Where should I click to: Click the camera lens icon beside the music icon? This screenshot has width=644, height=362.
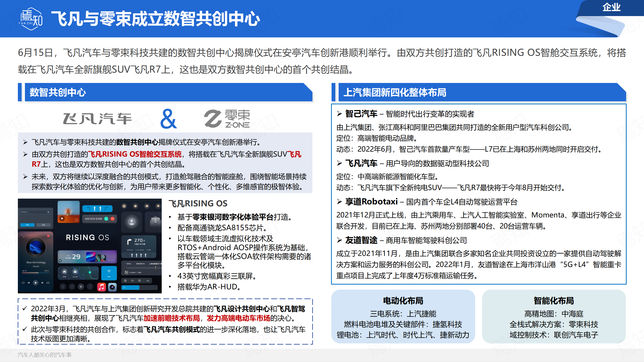pos(112,287)
